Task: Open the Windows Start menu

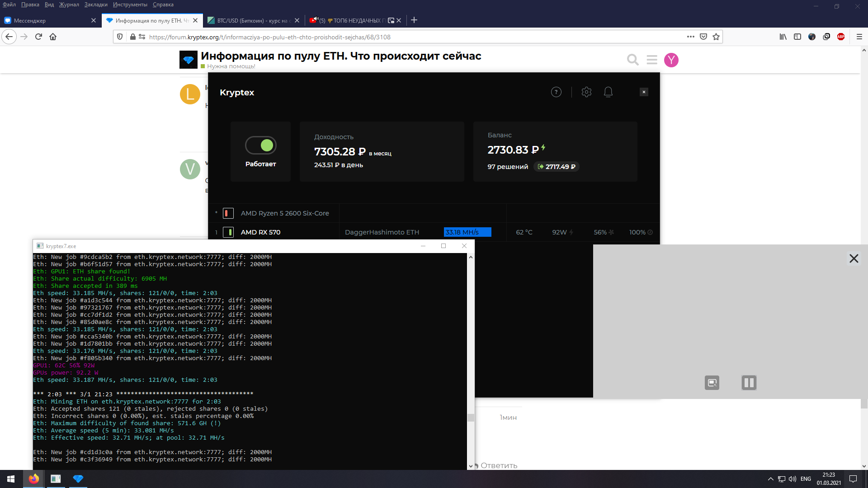Action: pyautogui.click(x=11, y=479)
